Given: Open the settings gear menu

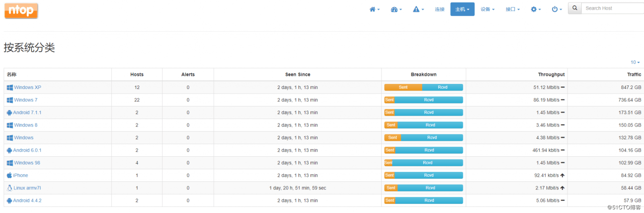Looking at the screenshot, I should (x=536, y=9).
